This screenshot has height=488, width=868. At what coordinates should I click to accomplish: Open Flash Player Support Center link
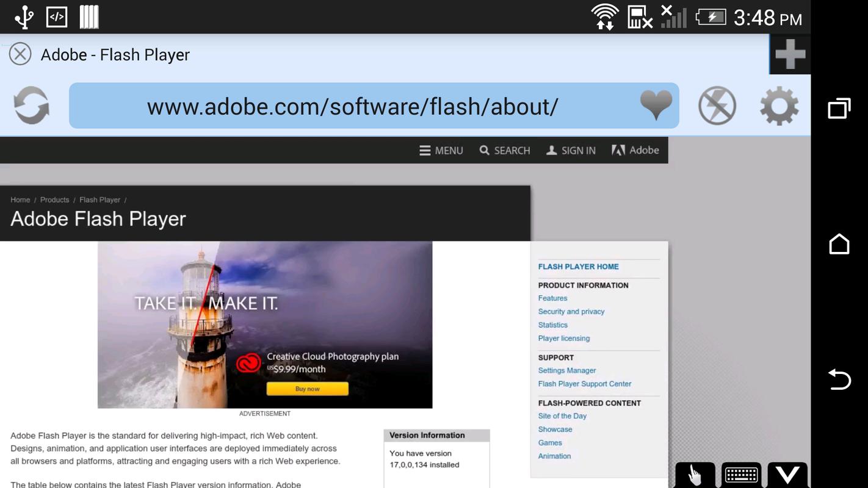pyautogui.click(x=584, y=384)
